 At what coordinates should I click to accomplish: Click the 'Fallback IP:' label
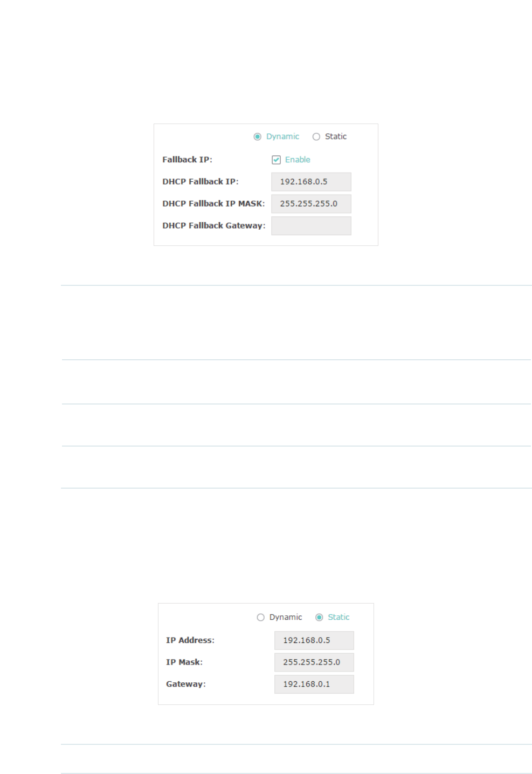[x=188, y=160]
